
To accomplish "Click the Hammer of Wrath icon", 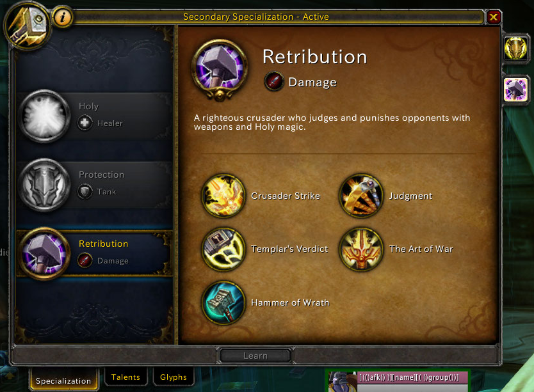I will [x=223, y=302].
